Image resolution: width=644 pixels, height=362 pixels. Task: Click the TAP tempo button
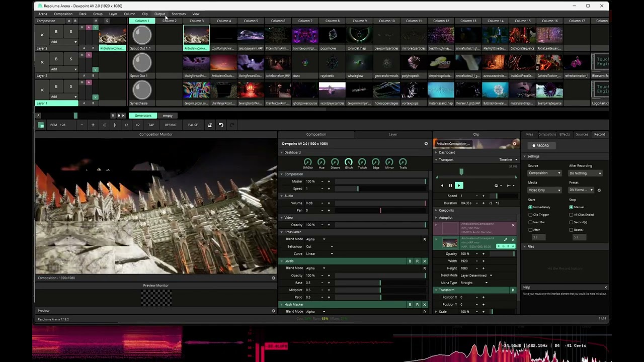(151, 125)
